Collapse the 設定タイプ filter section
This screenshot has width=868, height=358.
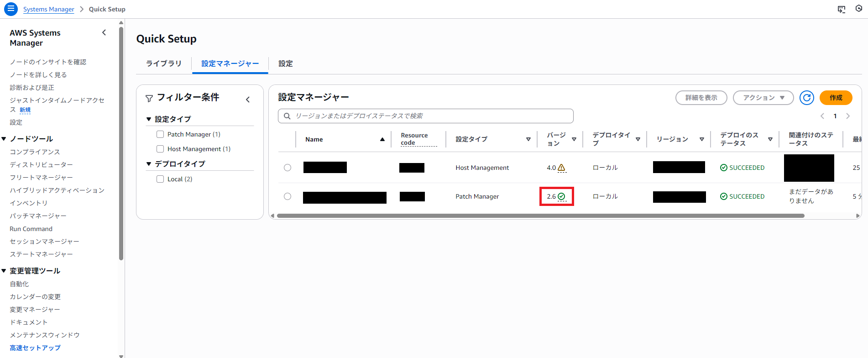point(149,119)
